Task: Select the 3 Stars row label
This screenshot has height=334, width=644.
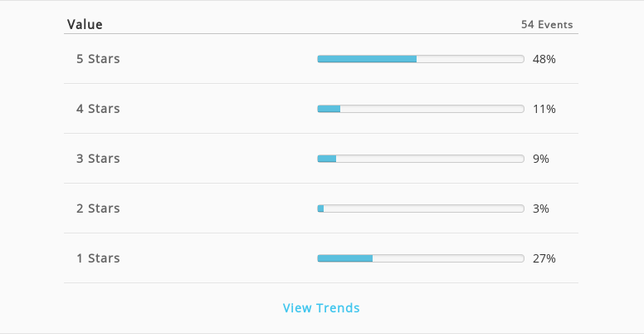Action: pos(98,159)
